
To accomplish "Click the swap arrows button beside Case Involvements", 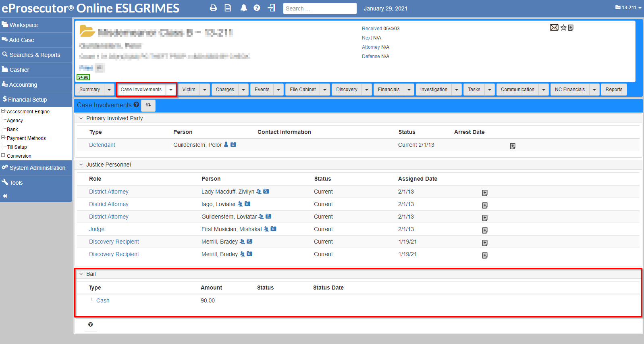I will [148, 105].
